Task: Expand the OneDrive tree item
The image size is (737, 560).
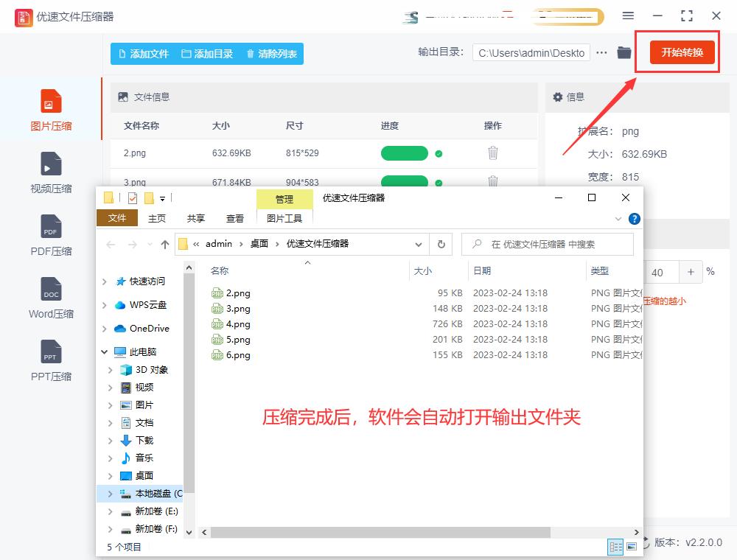Action: [x=104, y=328]
